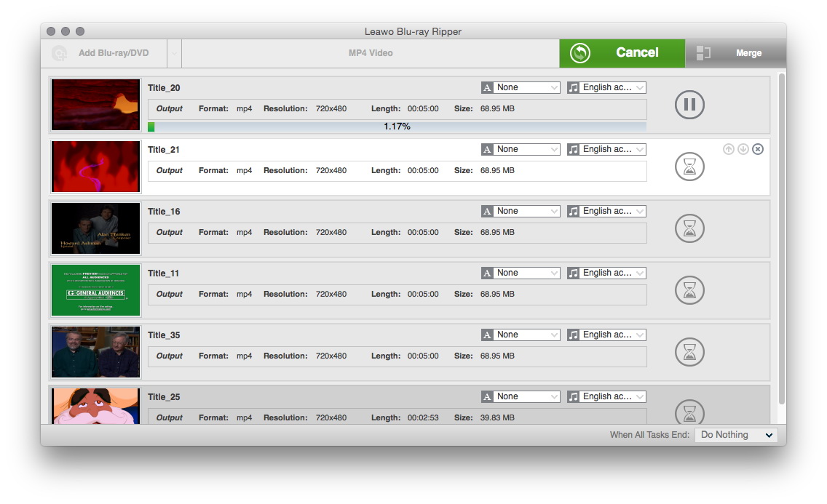This screenshot has height=504, width=827.
Task: Click the hourglass icon for Title_11
Action: 689,291
